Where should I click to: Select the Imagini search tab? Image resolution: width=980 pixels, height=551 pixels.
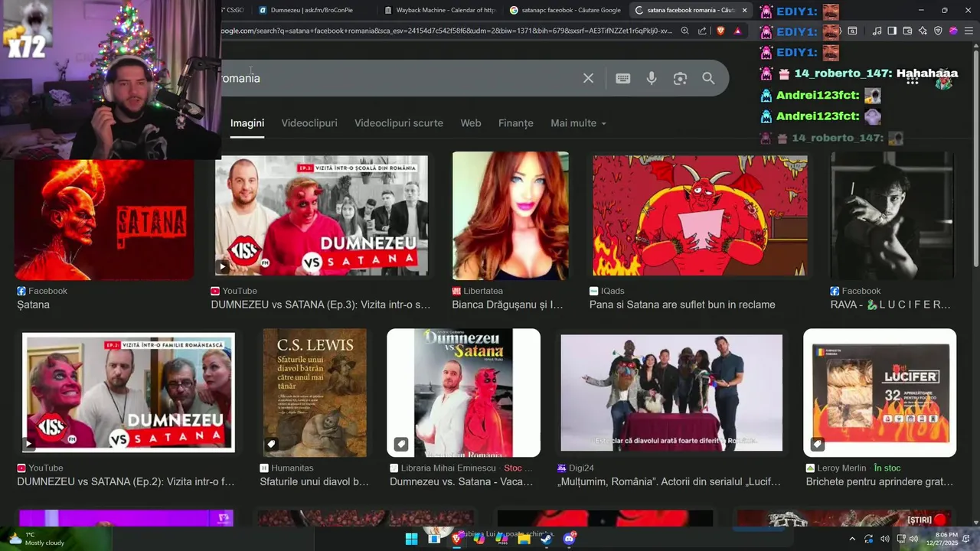click(247, 123)
